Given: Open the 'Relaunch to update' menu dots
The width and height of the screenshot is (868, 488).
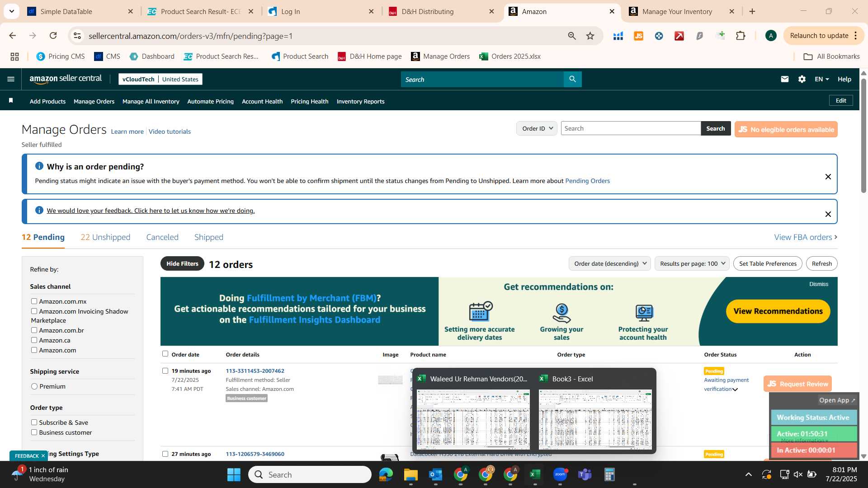Looking at the screenshot, I should pyautogui.click(x=855, y=36).
